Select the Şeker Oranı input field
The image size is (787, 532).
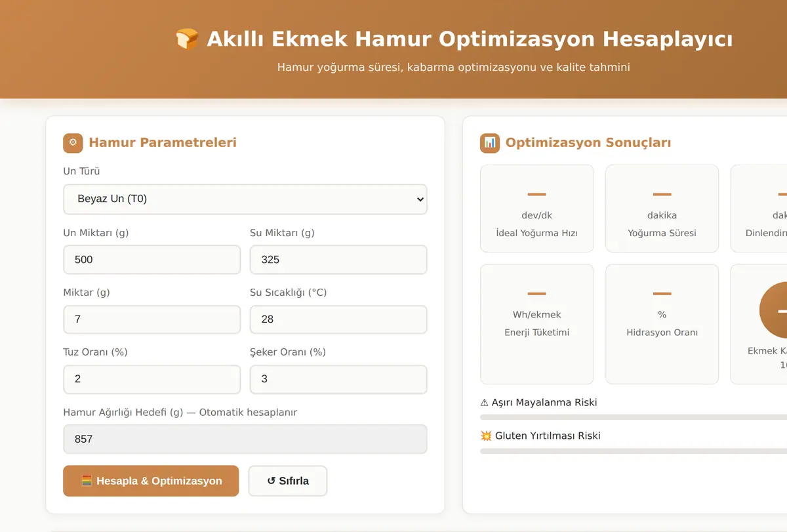pos(338,379)
